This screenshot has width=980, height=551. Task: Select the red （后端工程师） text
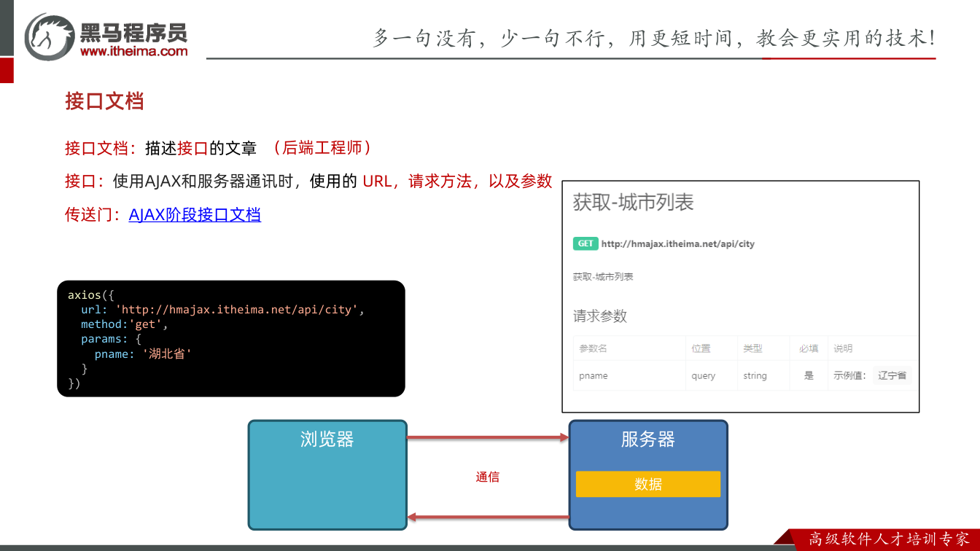coord(322,148)
